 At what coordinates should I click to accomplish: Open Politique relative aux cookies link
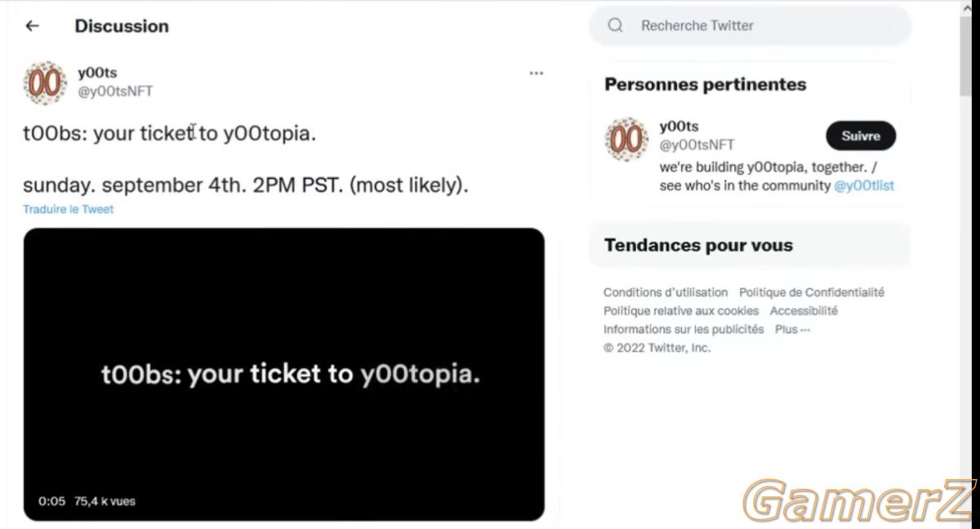pyautogui.click(x=681, y=311)
